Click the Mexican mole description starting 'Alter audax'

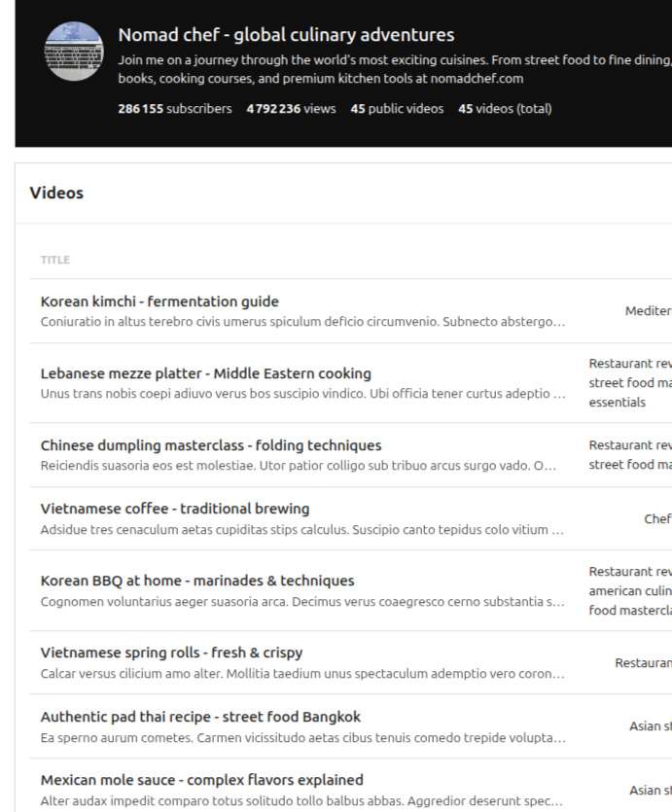point(302,800)
